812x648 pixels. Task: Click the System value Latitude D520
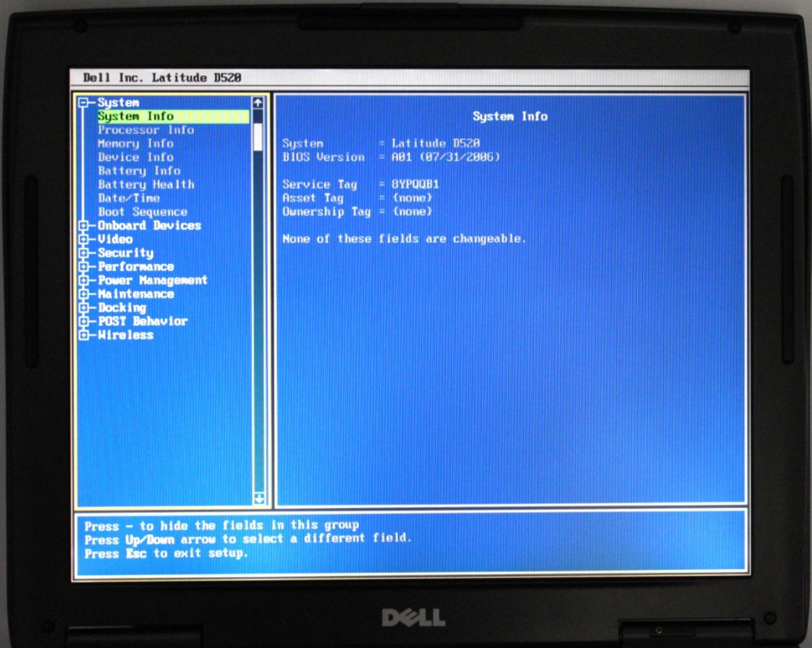[436, 144]
